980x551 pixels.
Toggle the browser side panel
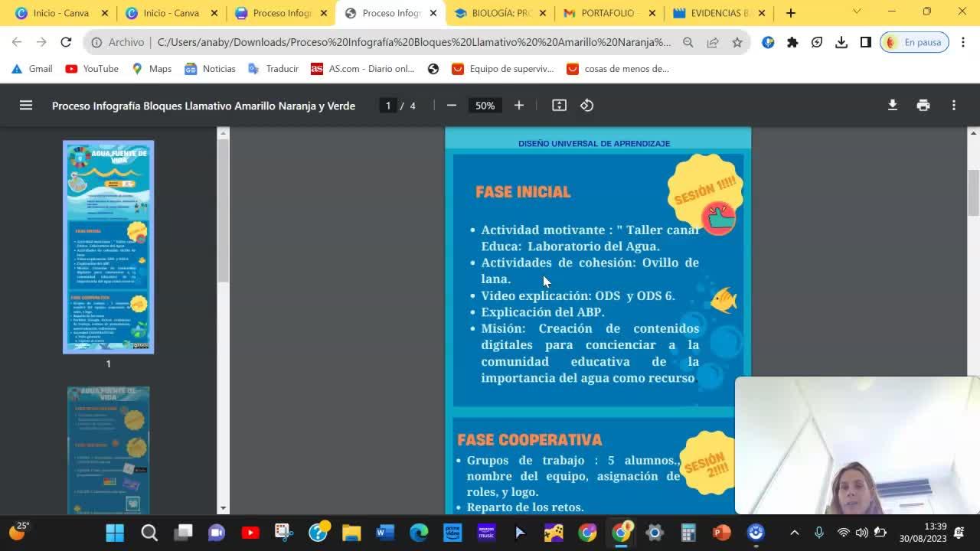click(866, 43)
